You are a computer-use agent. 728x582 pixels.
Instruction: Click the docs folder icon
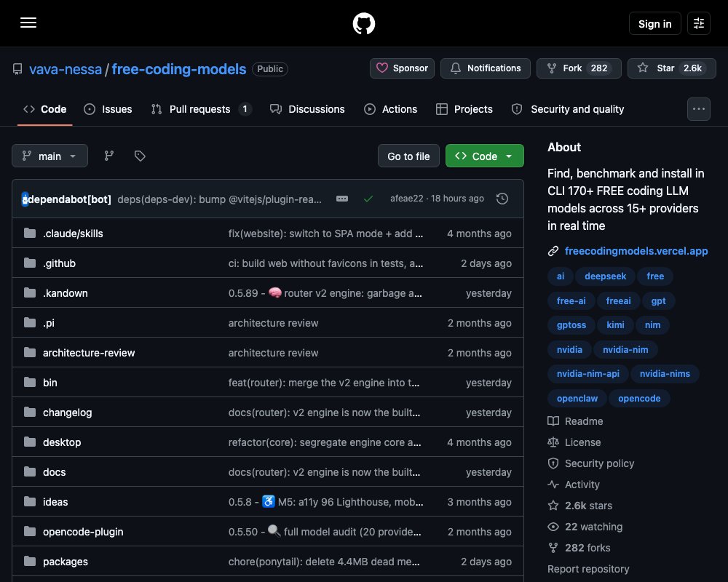coord(30,471)
